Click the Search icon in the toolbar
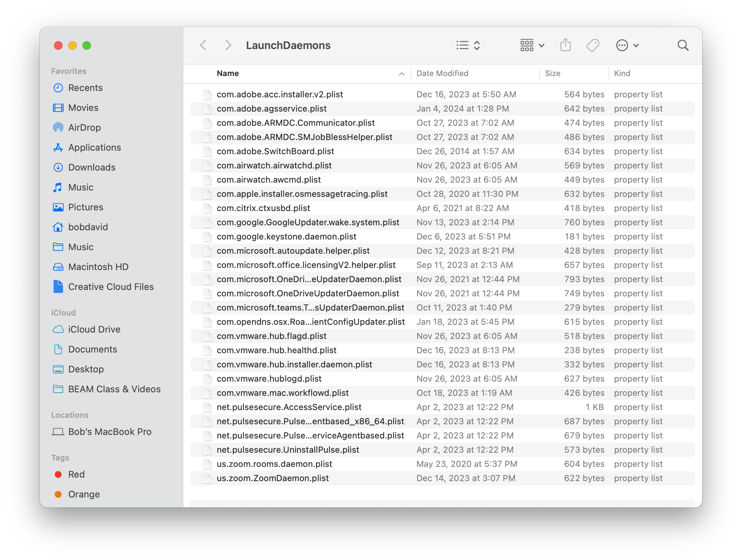Viewport: 742px width, 560px height. [683, 45]
